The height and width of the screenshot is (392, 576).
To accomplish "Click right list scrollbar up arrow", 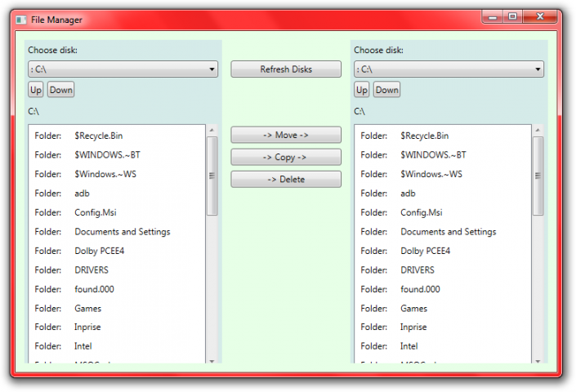I will [538, 130].
